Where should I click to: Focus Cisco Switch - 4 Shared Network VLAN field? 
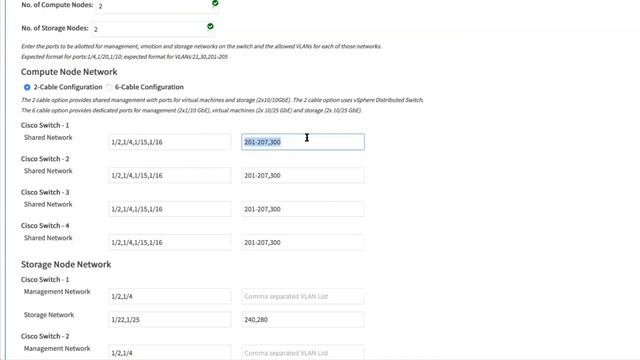coord(303,242)
